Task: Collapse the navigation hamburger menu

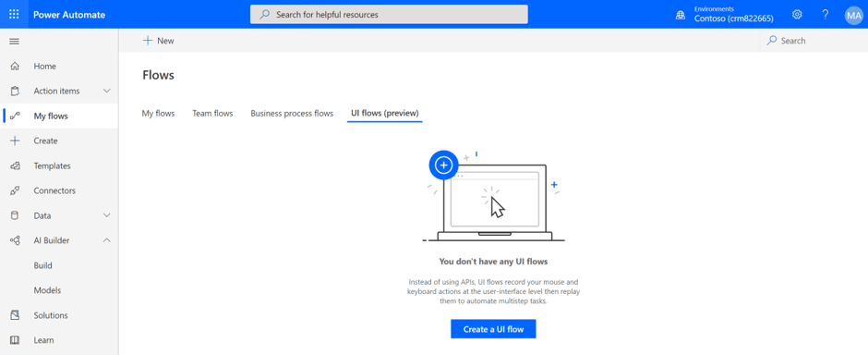Action: (x=15, y=41)
